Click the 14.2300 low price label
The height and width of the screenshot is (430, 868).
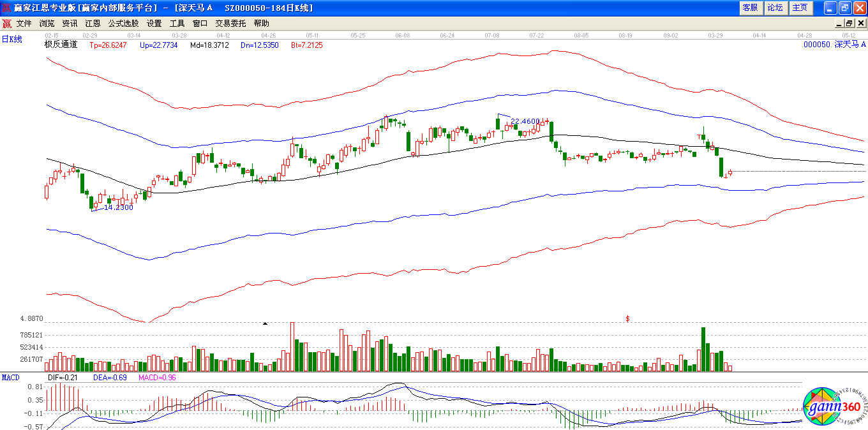[x=119, y=207]
